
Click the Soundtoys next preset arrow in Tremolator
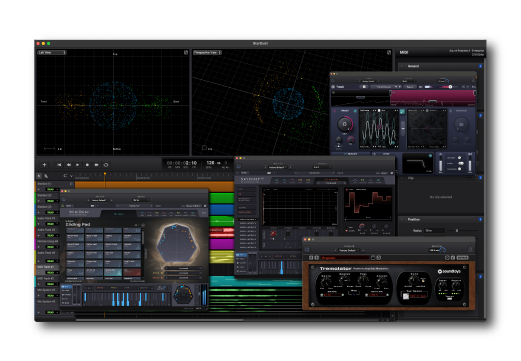[x=316, y=258]
